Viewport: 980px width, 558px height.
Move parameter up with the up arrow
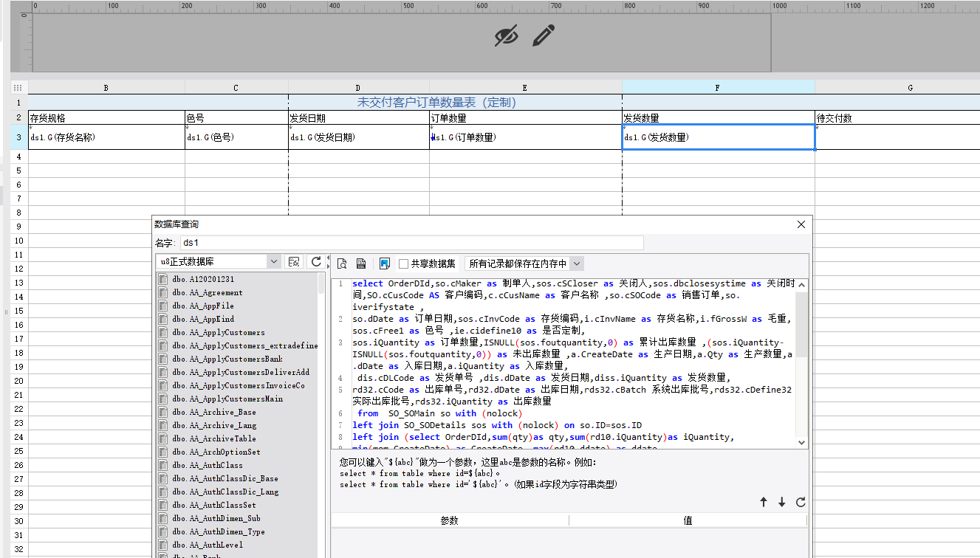764,502
